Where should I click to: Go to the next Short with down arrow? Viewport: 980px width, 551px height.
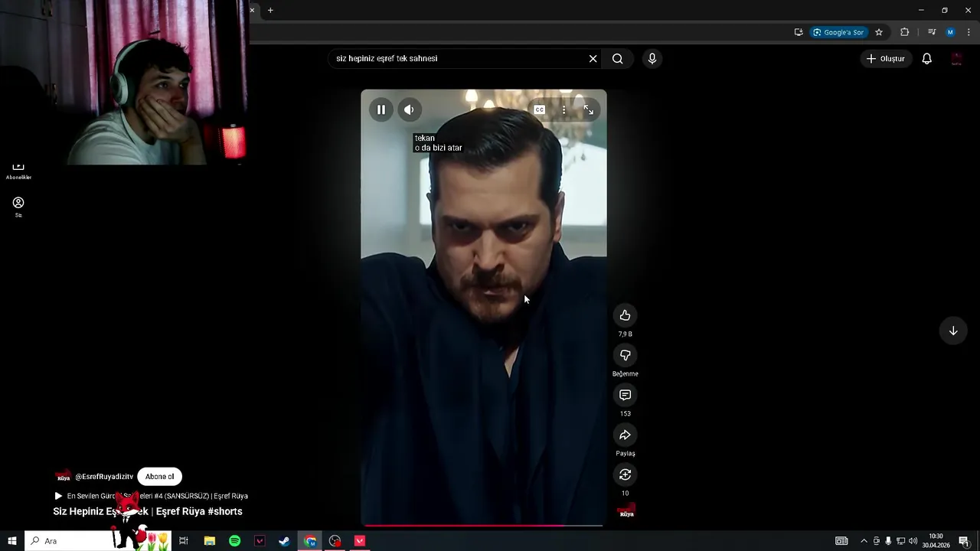point(953,331)
